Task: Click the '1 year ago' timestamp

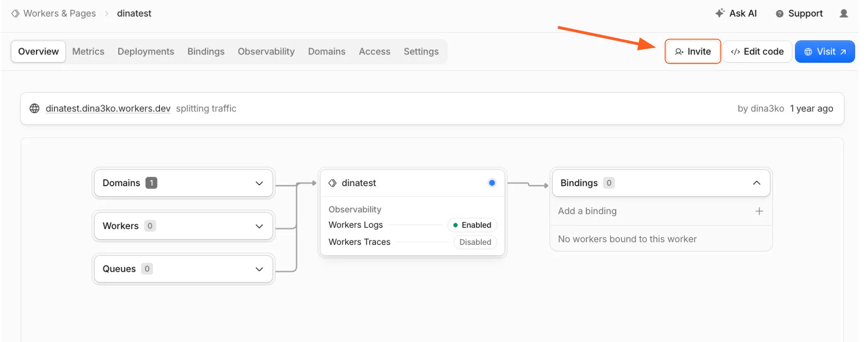Action: point(812,108)
